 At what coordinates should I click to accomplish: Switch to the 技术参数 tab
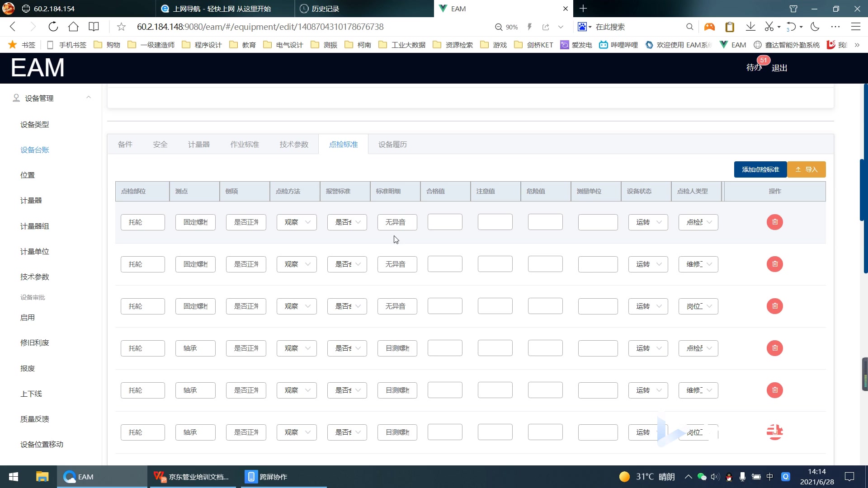tap(294, 144)
